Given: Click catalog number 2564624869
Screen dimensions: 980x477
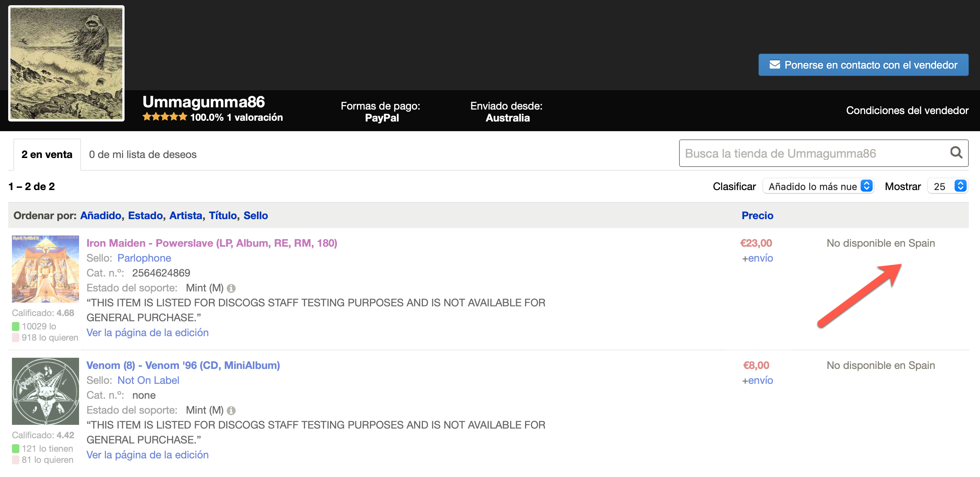Looking at the screenshot, I should click(x=161, y=273).
